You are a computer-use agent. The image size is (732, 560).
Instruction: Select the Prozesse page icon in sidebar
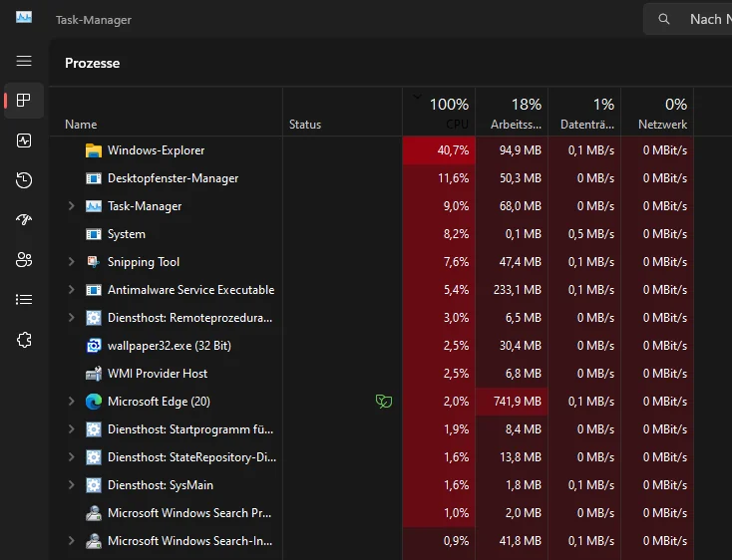[x=24, y=101]
